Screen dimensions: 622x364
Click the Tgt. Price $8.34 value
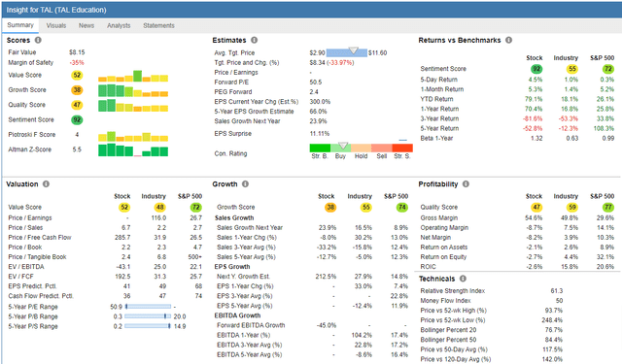pos(317,62)
